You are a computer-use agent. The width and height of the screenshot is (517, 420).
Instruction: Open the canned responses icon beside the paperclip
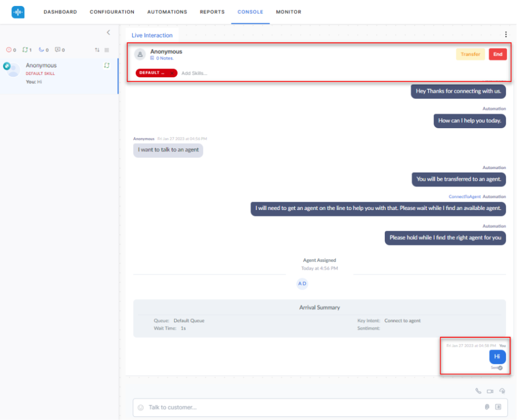pos(498,407)
